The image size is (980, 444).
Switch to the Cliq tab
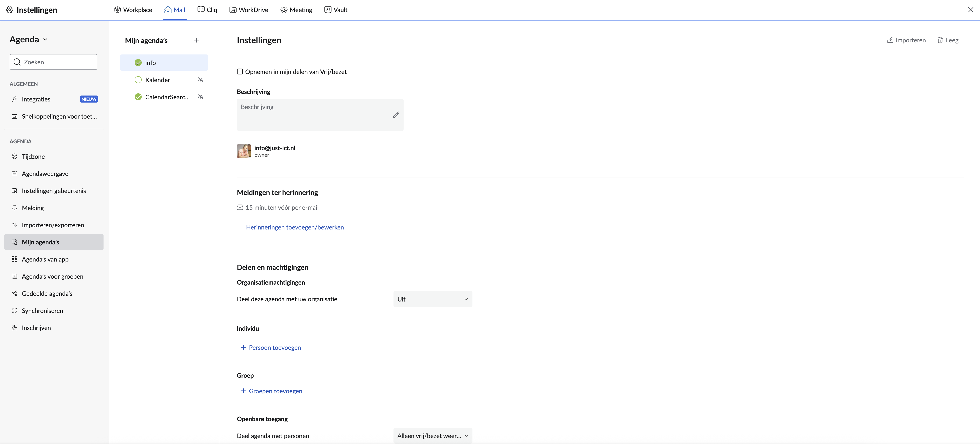[207, 10]
